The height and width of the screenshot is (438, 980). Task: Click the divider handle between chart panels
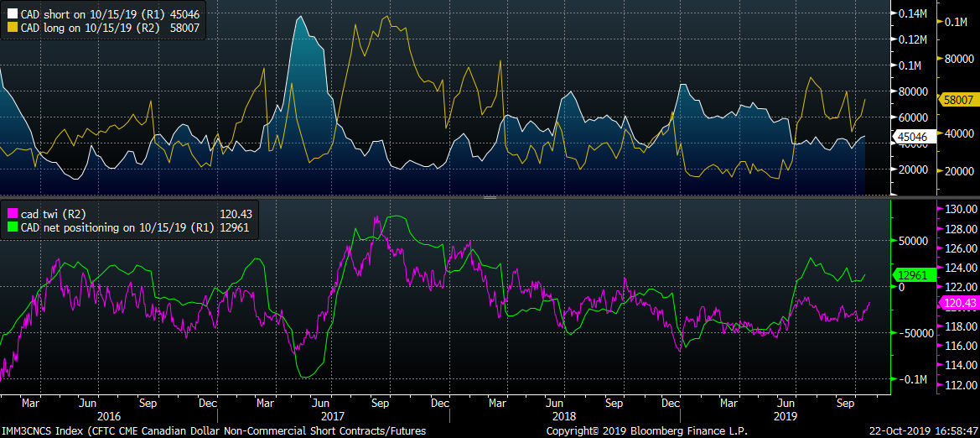[x=490, y=197]
